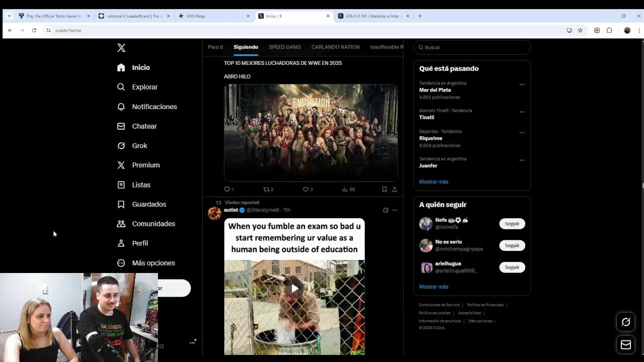Play the exam fumble video
This screenshot has height=362, width=644.
click(294, 288)
